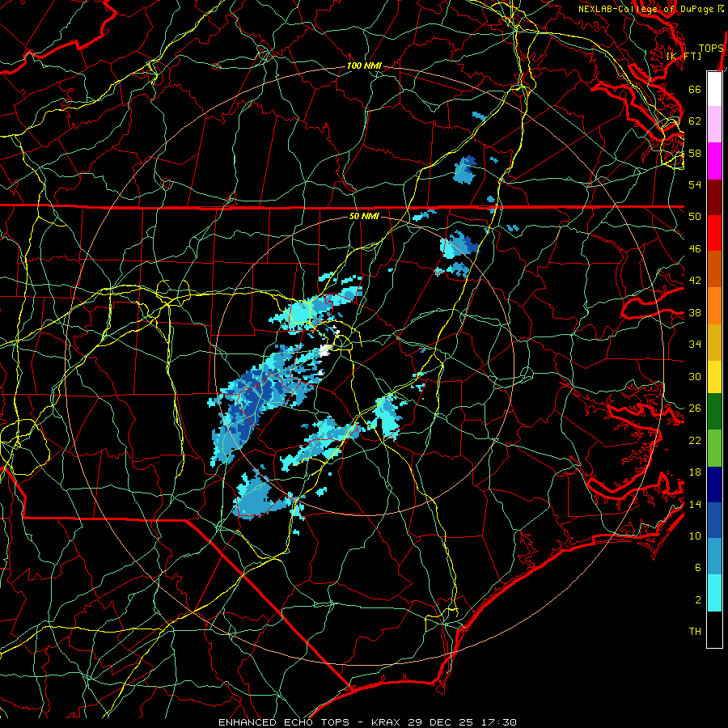Screen dimensions: 728x728
Task: Select the dark maroon legend band
Action: click(x=714, y=197)
